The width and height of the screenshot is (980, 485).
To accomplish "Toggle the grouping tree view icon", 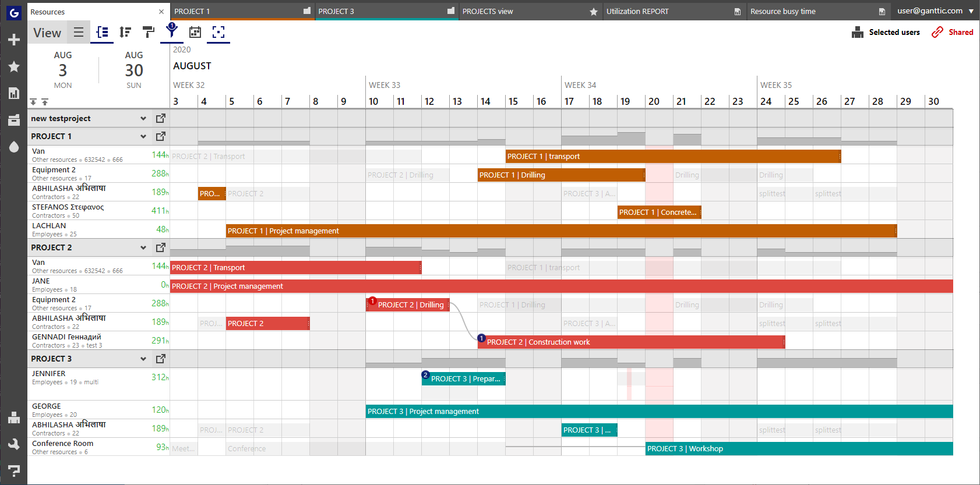I will click(x=102, y=32).
